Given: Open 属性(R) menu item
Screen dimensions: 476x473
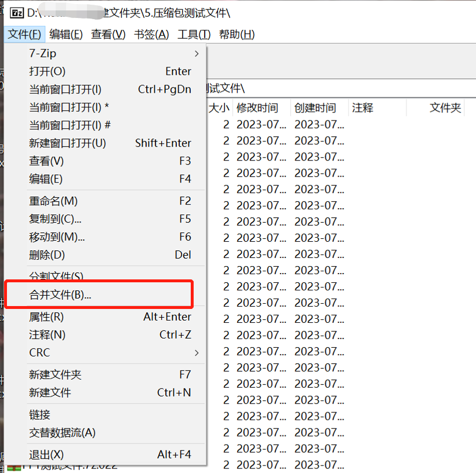Looking at the screenshot, I should pos(106,317).
